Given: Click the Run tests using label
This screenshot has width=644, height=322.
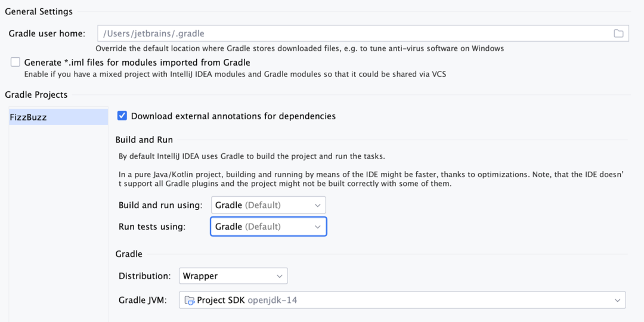Looking at the screenshot, I should 153,227.
